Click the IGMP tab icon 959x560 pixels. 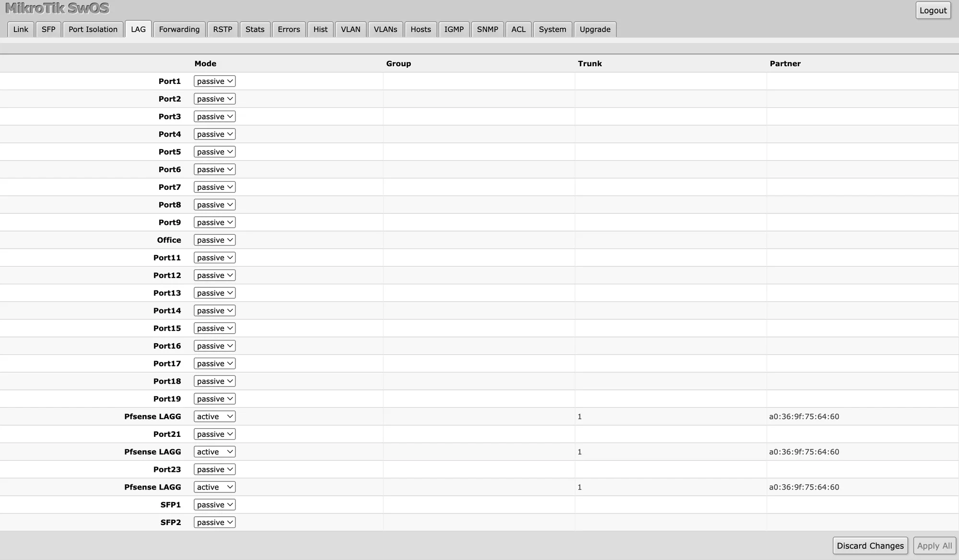453,29
